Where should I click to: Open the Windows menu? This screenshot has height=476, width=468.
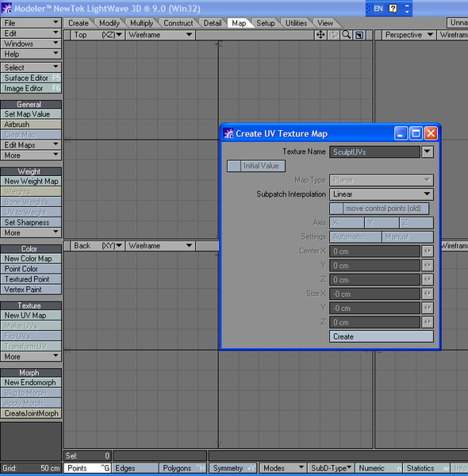point(31,44)
